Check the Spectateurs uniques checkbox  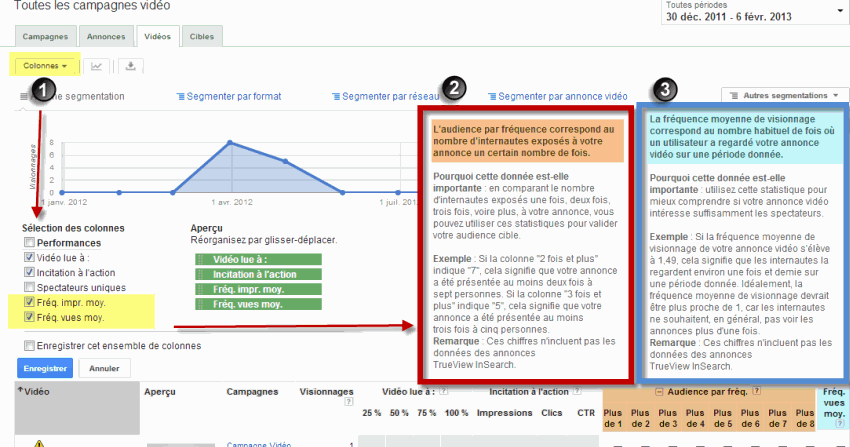[29, 287]
